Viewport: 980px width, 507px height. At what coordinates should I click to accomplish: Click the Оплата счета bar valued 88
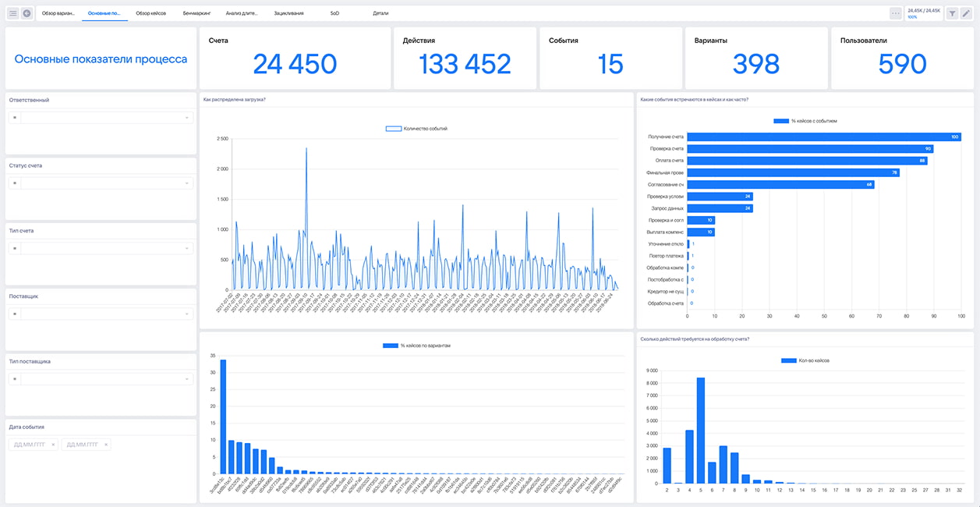pyautogui.click(x=808, y=161)
